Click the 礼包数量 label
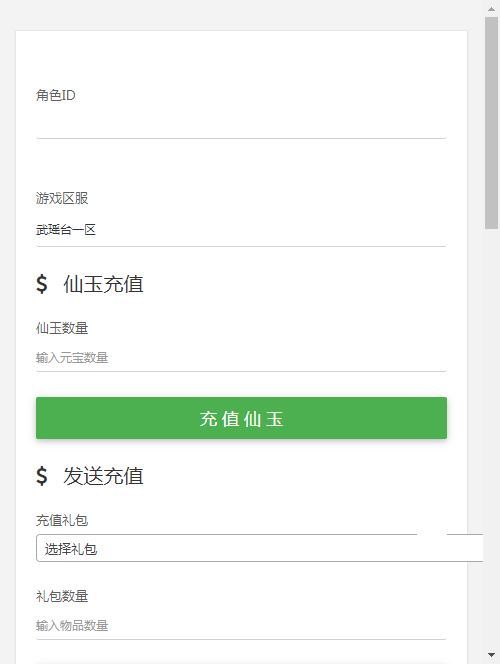Image resolution: width=500 pixels, height=664 pixels. coord(62,596)
